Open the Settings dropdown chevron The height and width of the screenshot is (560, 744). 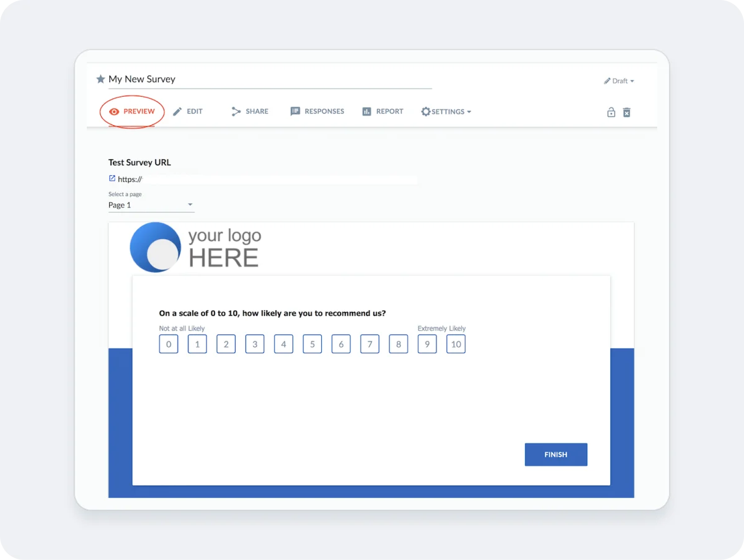[469, 112]
